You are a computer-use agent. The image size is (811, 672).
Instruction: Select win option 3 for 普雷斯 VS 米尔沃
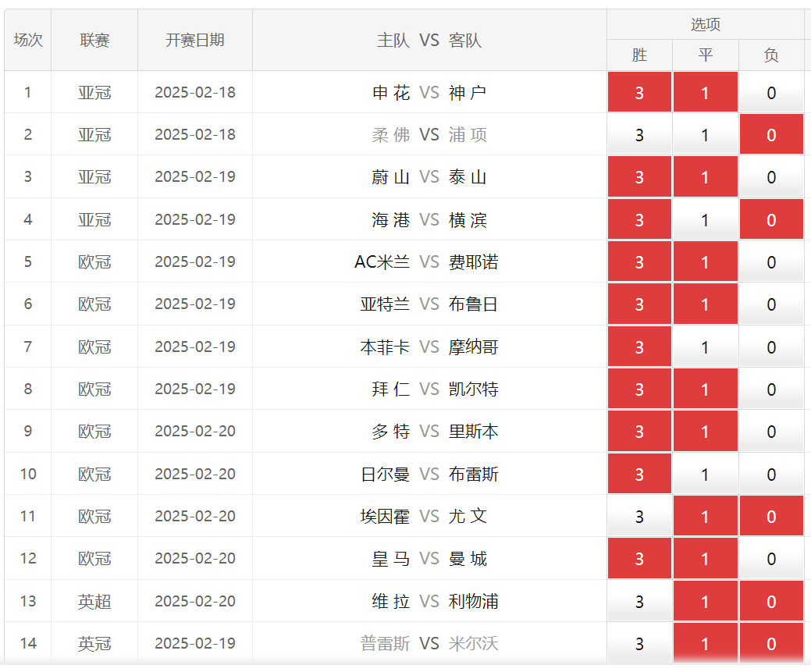click(639, 644)
